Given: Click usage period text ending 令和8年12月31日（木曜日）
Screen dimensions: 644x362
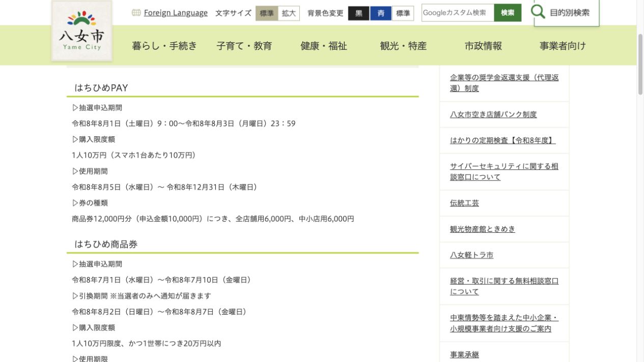Looking at the screenshot, I should [166, 187].
